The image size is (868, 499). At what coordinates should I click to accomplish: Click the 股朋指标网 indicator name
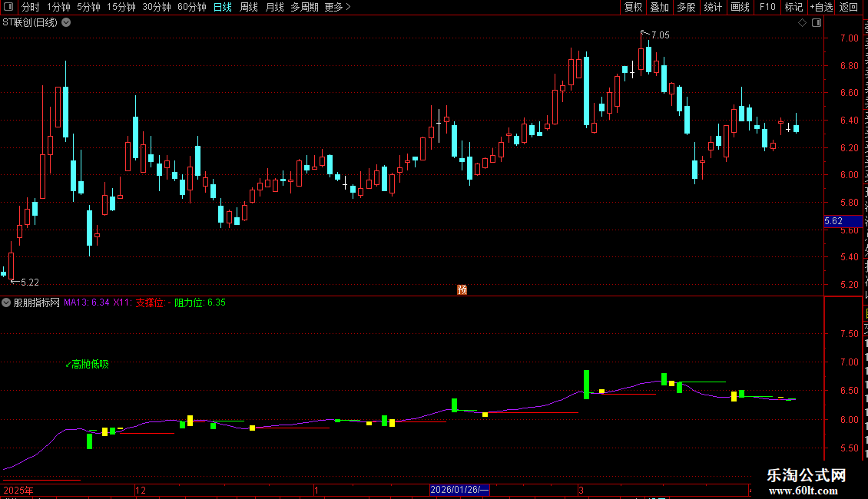pos(37,302)
